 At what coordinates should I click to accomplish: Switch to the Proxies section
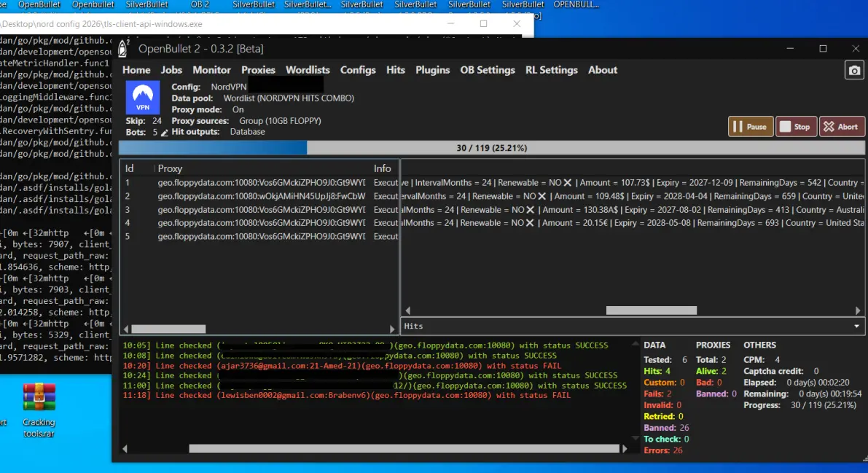(258, 70)
